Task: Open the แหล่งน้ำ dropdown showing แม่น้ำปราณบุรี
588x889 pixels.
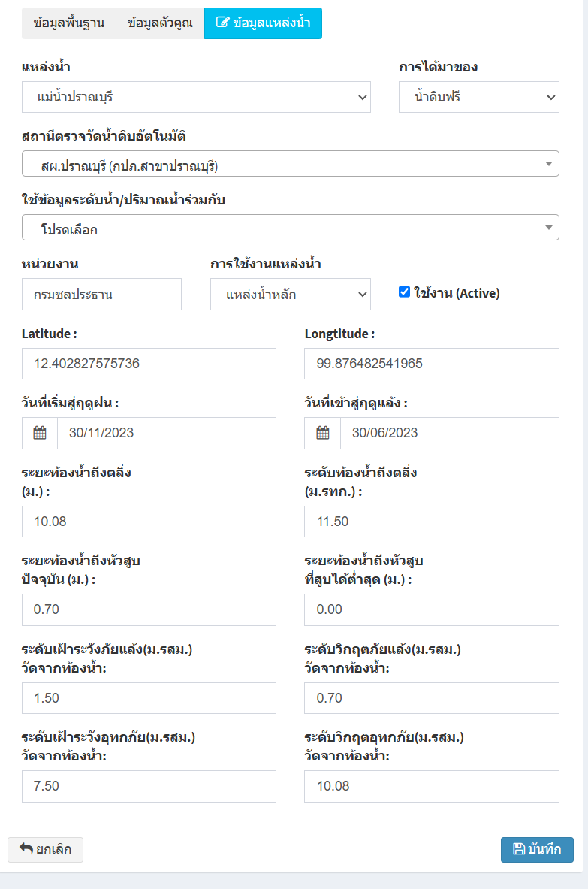Action: [x=196, y=97]
